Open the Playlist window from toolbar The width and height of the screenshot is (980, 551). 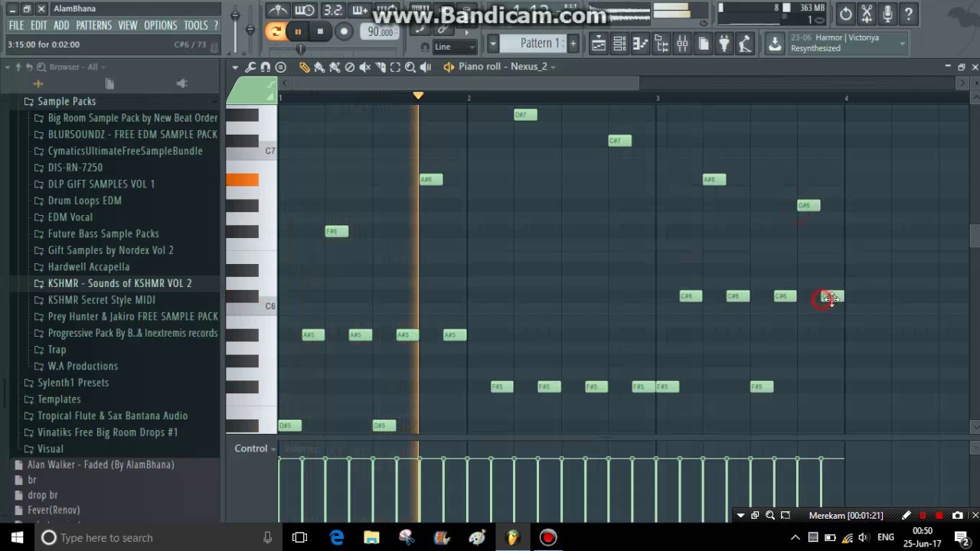coord(599,44)
